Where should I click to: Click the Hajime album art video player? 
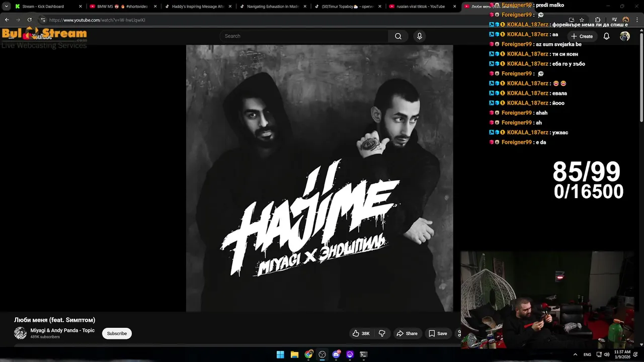[x=319, y=178]
